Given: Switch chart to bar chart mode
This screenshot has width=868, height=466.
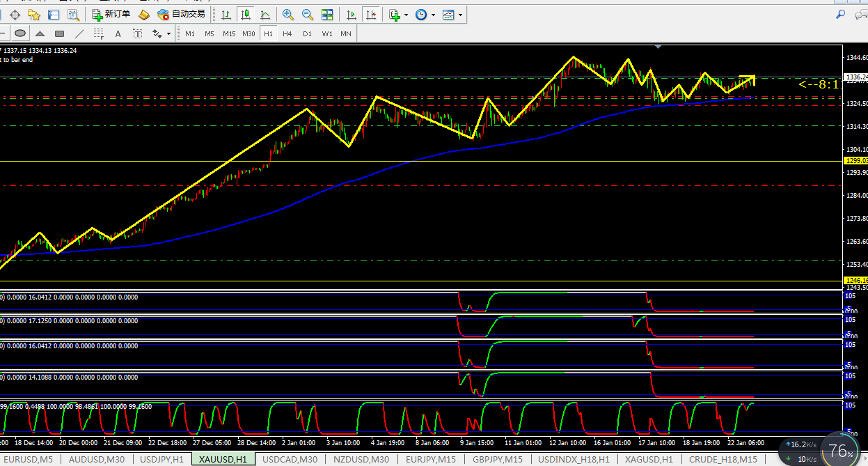Looking at the screenshot, I should [x=226, y=15].
